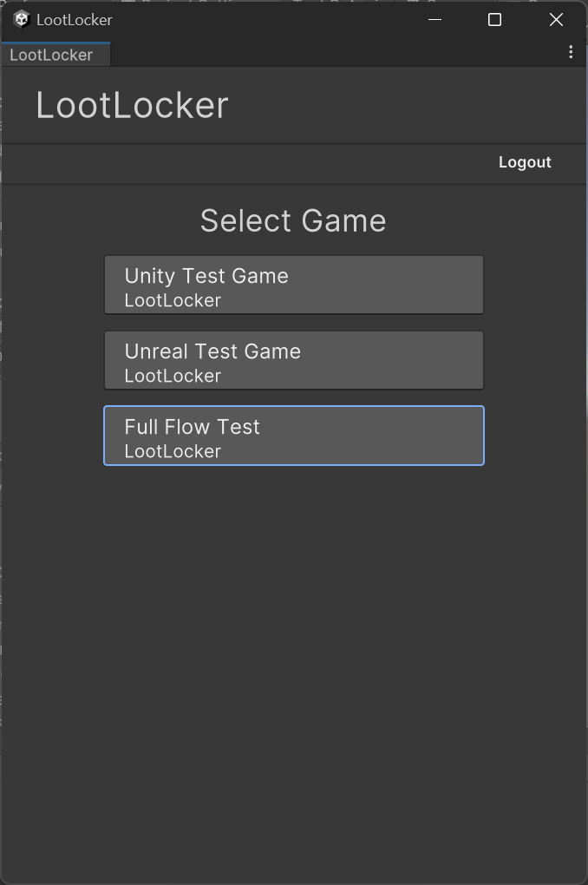Viewport: 588px width, 885px height.
Task: Click the Unity logo in the title bar
Action: [22, 19]
